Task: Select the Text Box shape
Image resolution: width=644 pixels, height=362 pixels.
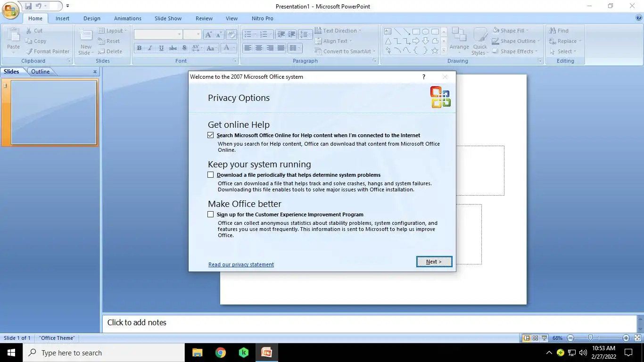Action: [x=388, y=32]
